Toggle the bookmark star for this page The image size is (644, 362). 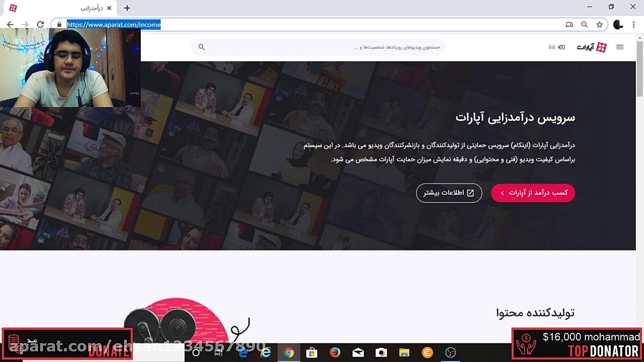[599, 24]
